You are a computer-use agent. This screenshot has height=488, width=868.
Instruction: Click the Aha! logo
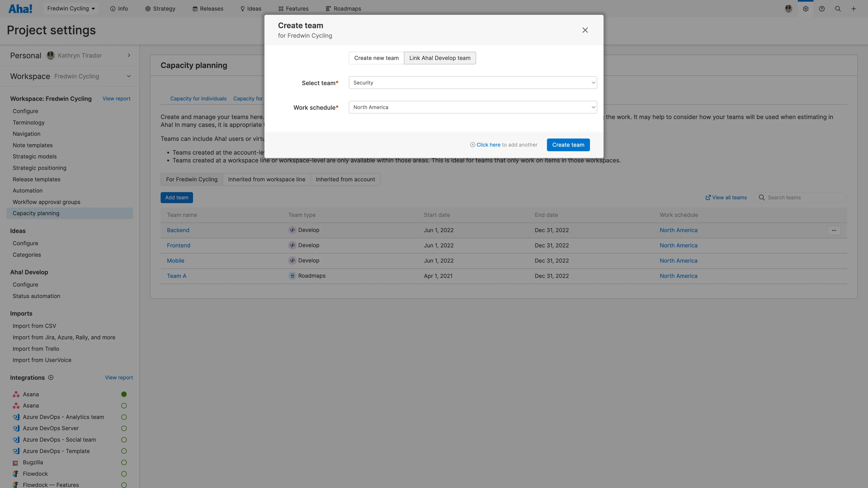coord(20,9)
